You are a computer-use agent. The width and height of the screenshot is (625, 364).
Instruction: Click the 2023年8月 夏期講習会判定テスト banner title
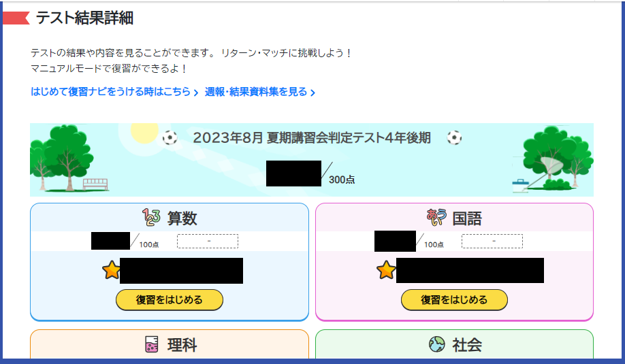(x=312, y=138)
